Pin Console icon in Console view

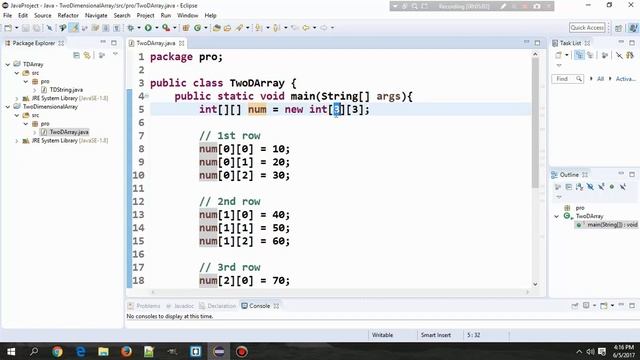575,306
